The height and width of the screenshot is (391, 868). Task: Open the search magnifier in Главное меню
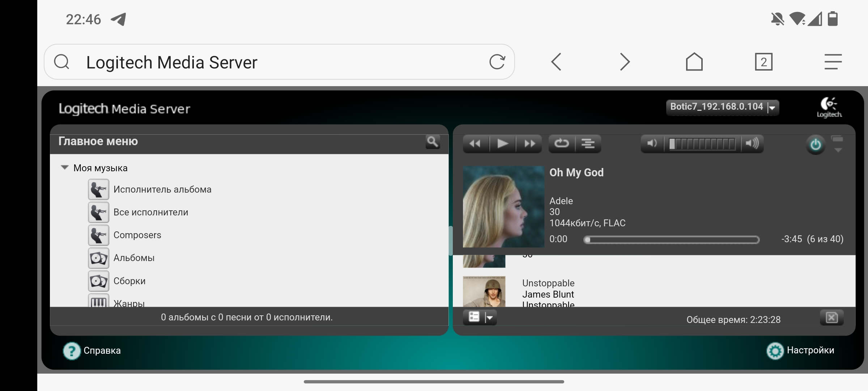(433, 142)
